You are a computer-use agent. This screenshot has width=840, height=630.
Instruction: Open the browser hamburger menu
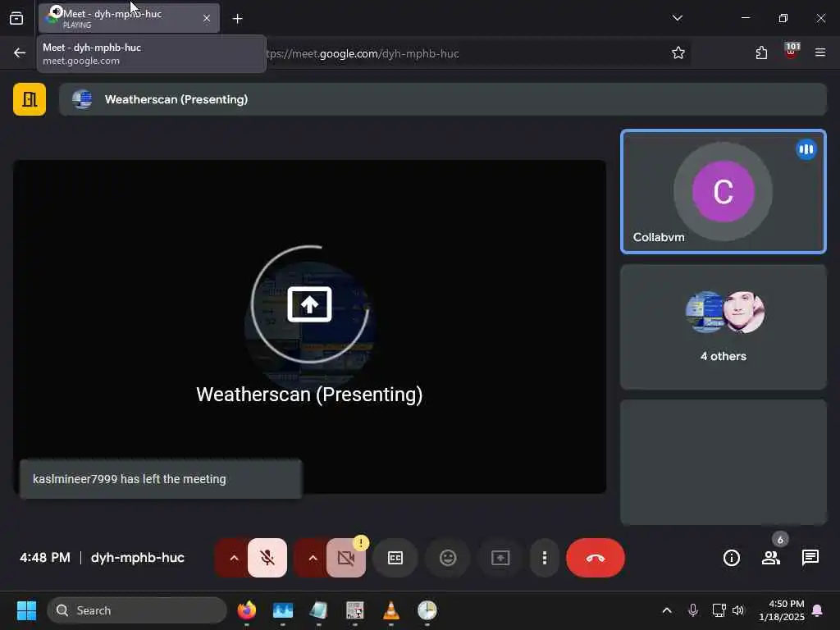(820, 52)
